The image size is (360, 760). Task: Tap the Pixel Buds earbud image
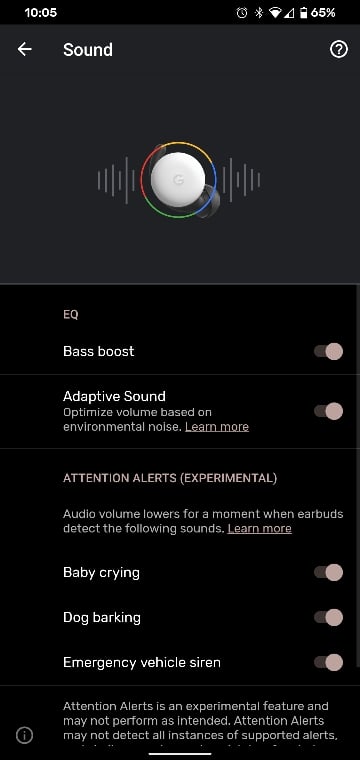[180, 180]
